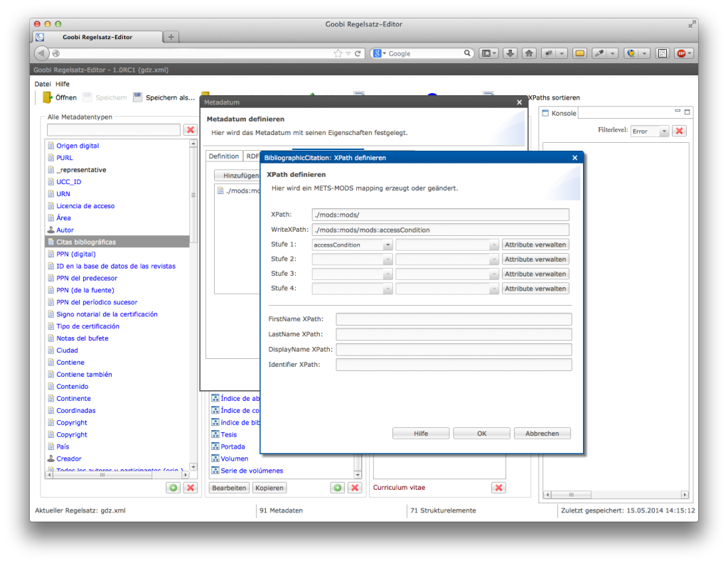Viewport: 728px width, 563px height.
Task: Click the Bearbeiten button
Action: pos(229,488)
